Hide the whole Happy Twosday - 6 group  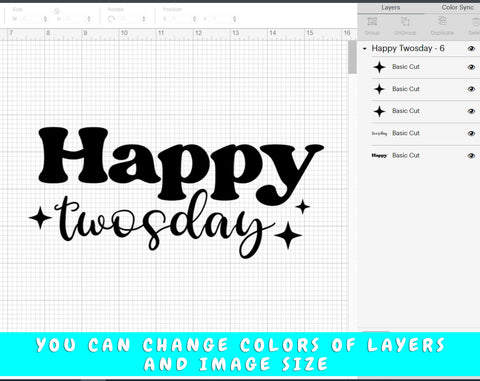pos(471,49)
